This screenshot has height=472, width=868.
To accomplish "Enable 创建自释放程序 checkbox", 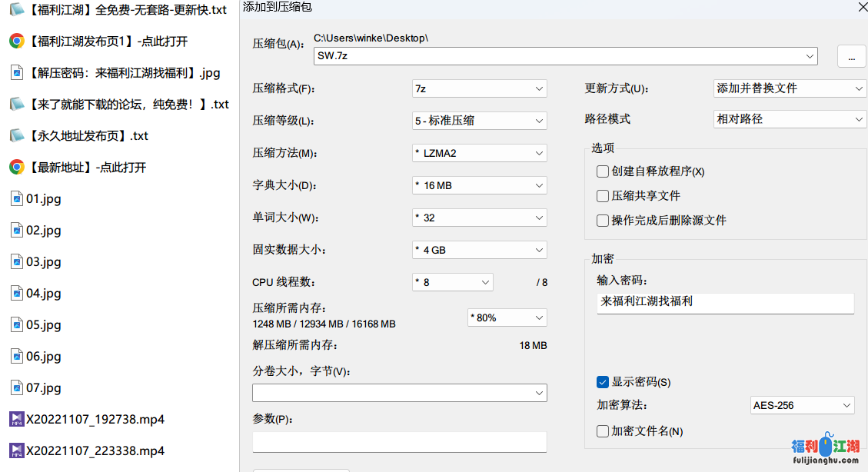I will pos(603,171).
